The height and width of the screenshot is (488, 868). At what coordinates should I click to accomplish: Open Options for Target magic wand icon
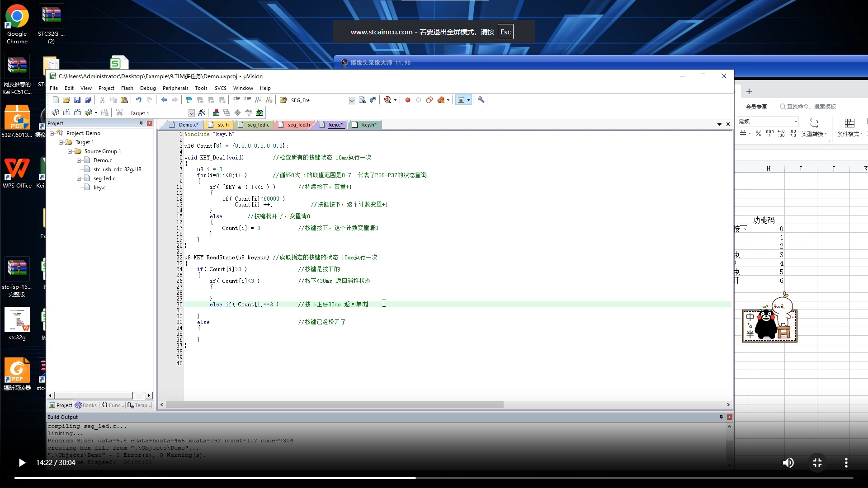[202, 113]
